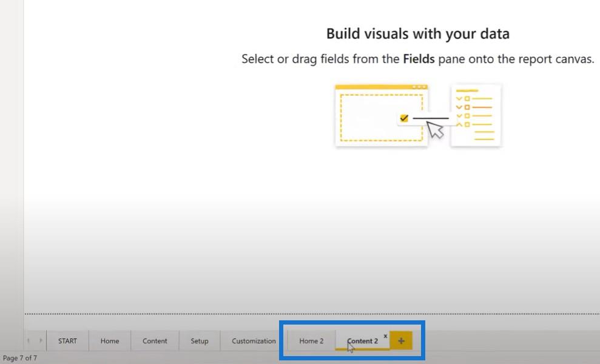Go to the Setup page tab
The width and height of the screenshot is (600, 364).
tap(200, 341)
